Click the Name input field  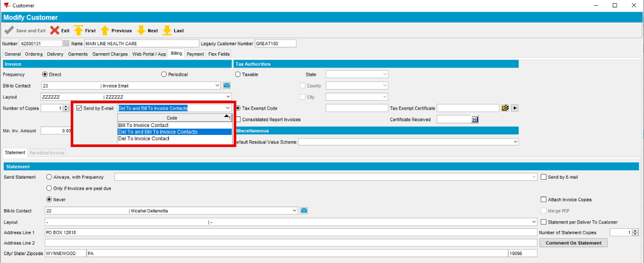pos(141,44)
